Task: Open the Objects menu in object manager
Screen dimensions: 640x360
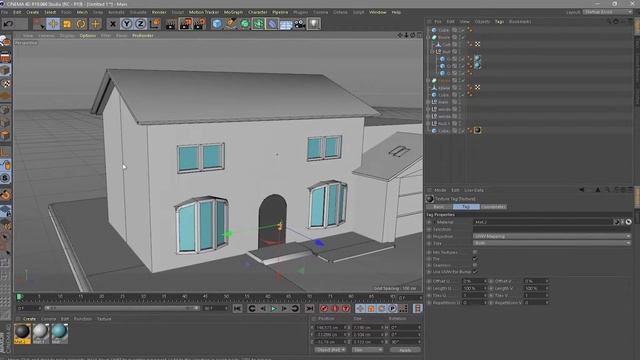Action: (x=482, y=21)
